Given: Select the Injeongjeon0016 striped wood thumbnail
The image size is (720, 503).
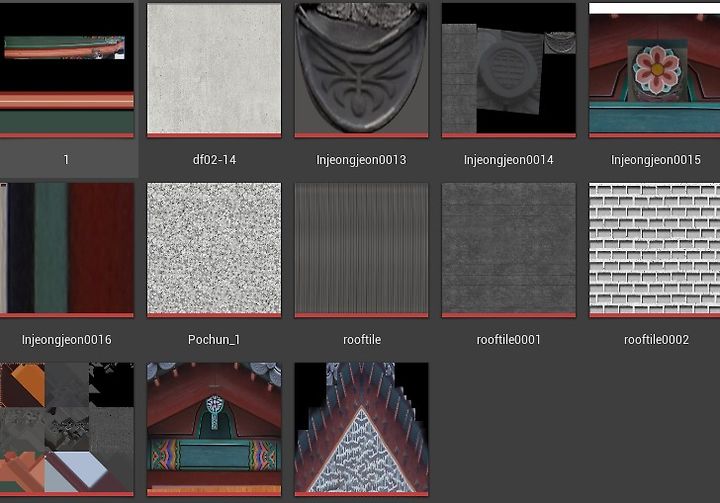Looking at the screenshot, I should click(x=67, y=250).
